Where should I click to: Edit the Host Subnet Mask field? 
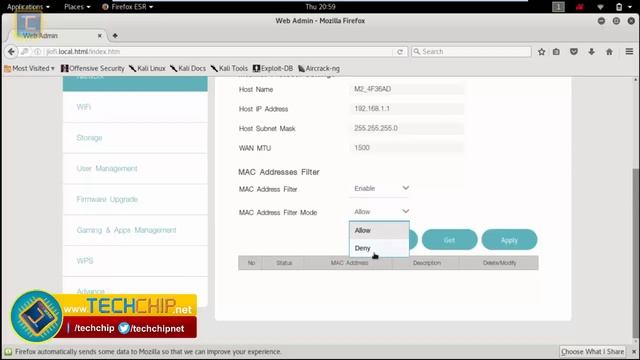click(x=406, y=128)
